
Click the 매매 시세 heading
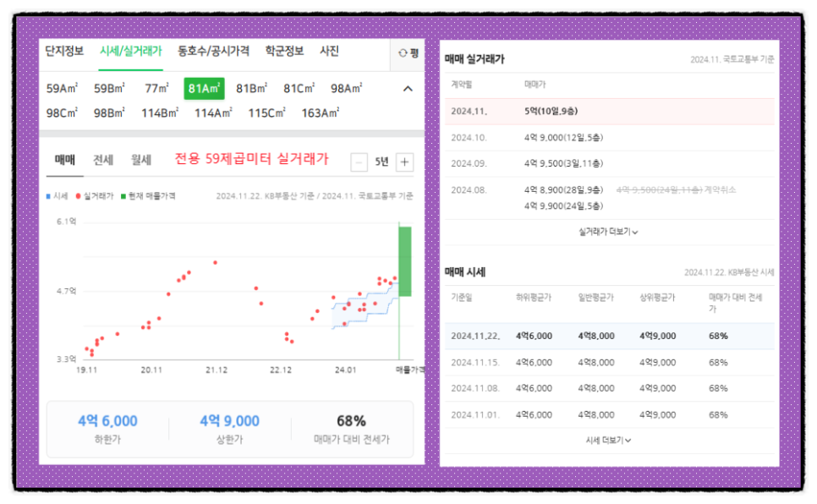point(465,272)
